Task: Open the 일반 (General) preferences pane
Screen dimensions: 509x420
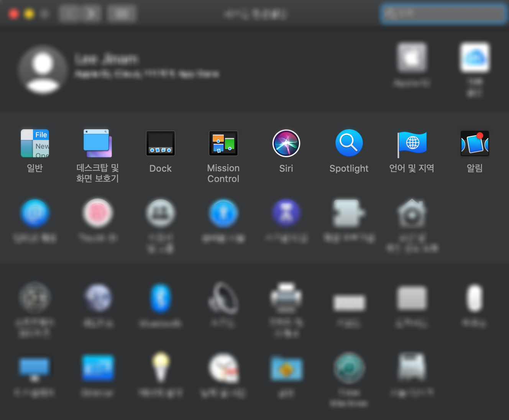Action: pyautogui.click(x=35, y=143)
